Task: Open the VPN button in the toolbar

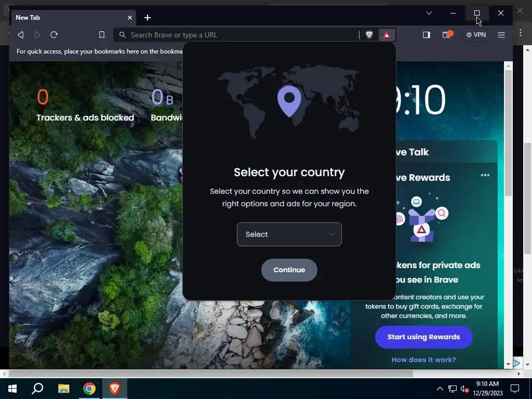Action: (476, 35)
